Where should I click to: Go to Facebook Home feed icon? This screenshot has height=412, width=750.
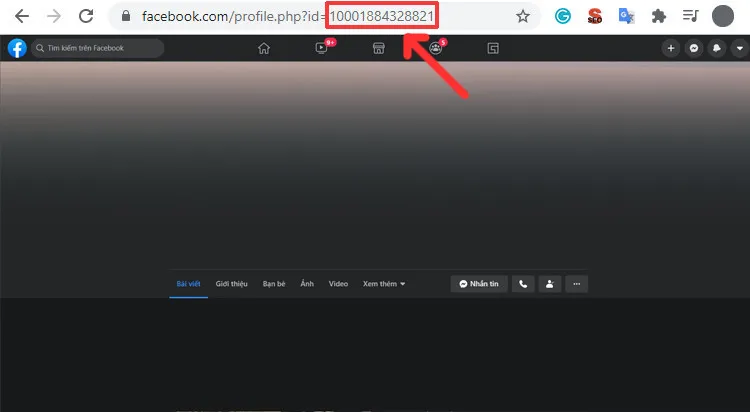[264, 48]
